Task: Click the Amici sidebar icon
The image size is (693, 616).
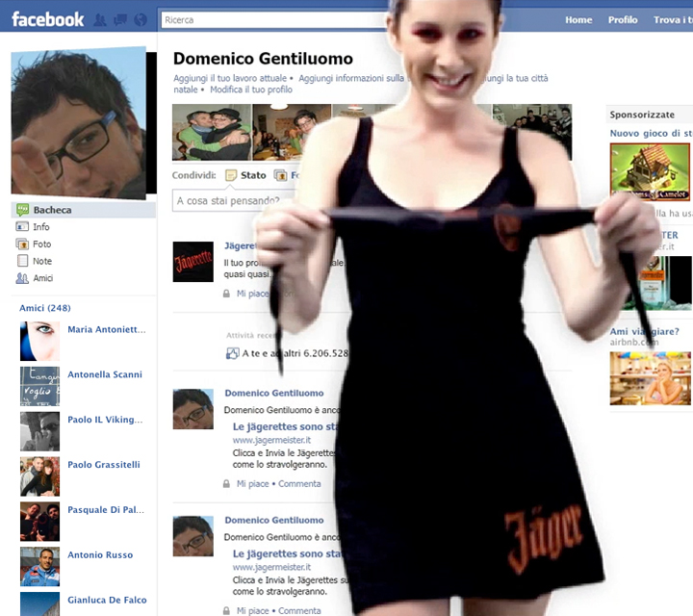Action: tap(22, 278)
